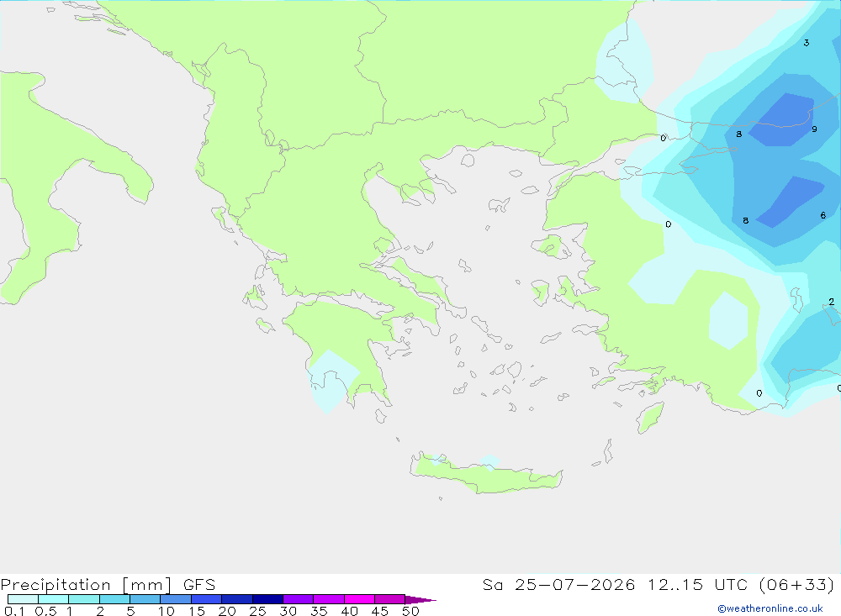
Task: Choose the 40–45 mm magenta legend color box
Action: click(x=359, y=599)
